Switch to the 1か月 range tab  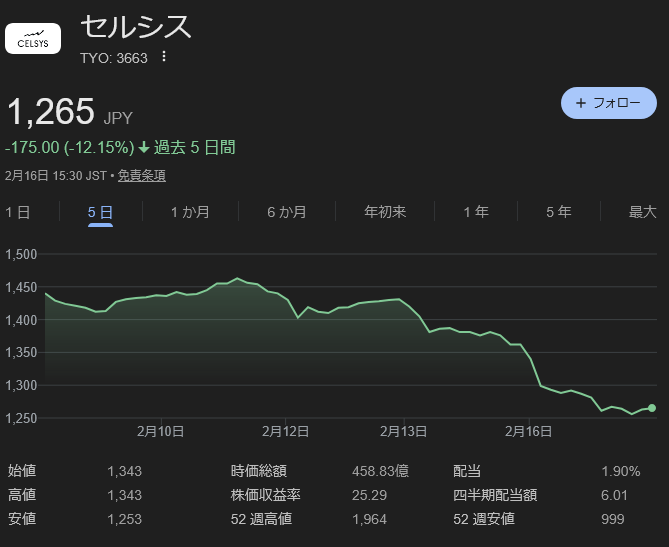point(190,212)
